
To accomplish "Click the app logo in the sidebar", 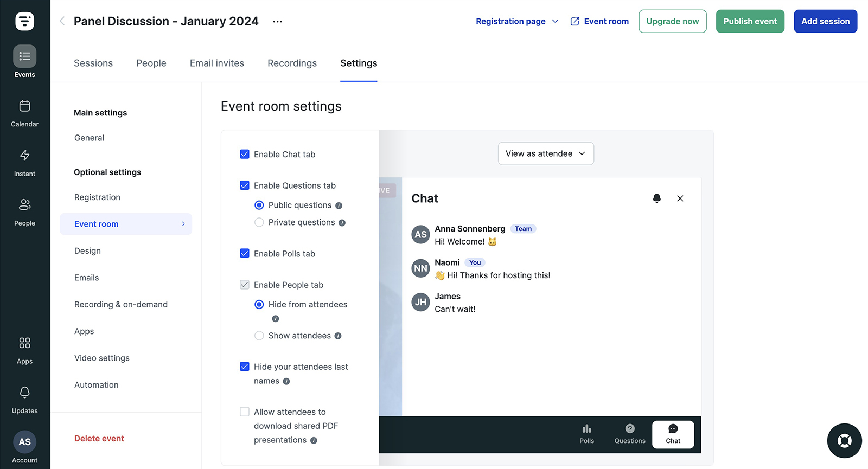I will 24,21.
